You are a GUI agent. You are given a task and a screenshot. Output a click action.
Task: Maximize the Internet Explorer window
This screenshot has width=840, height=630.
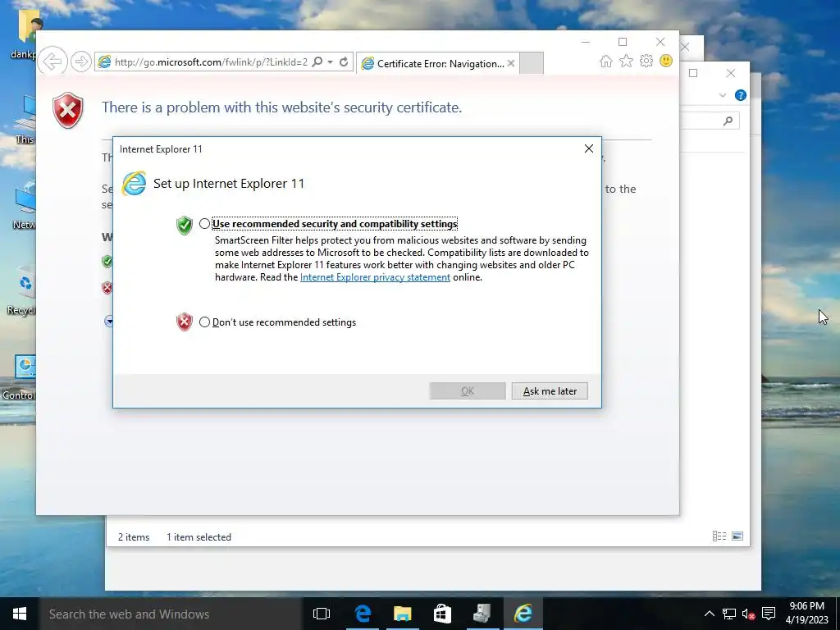tap(623, 42)
